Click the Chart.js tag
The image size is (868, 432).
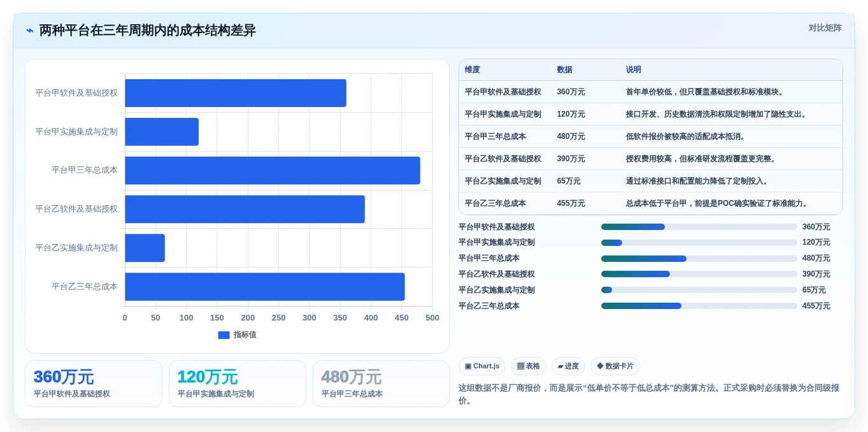(x=482, y=366)
